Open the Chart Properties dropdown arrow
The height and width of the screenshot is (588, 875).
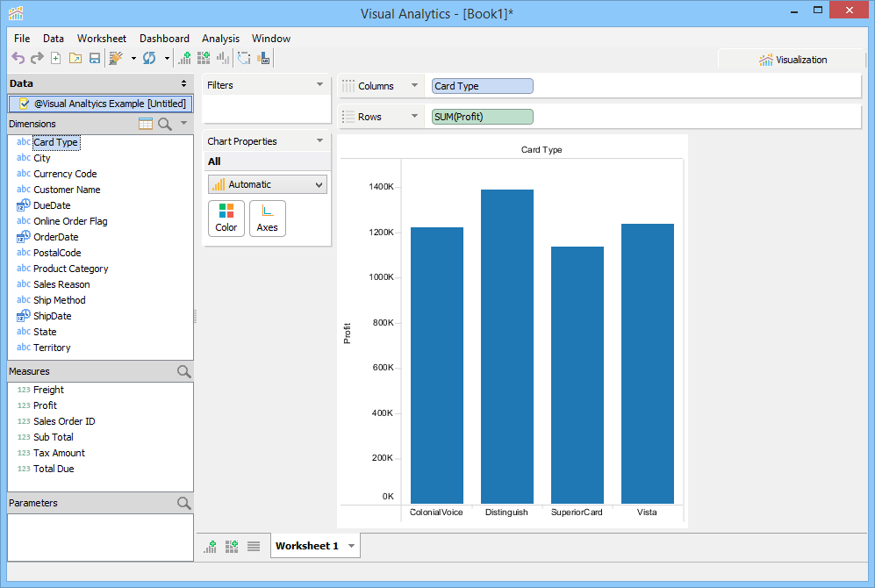click(x=319, y=140)
